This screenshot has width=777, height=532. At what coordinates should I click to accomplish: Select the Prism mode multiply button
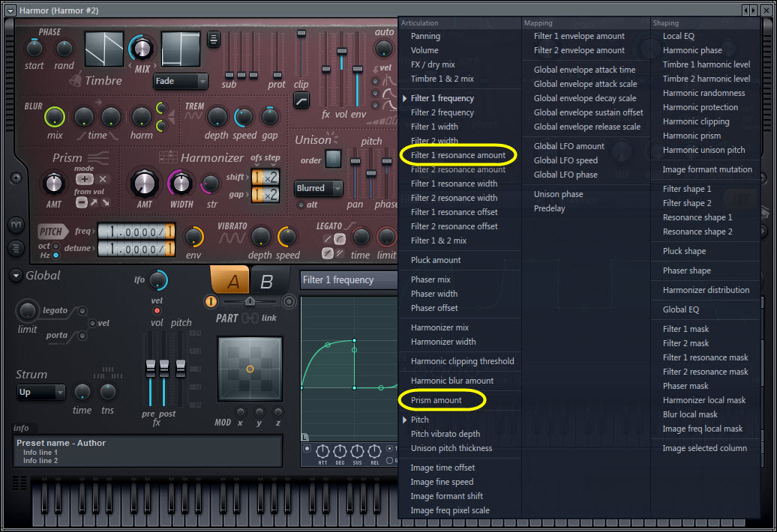pyautogui.click(x=103, y=179)
